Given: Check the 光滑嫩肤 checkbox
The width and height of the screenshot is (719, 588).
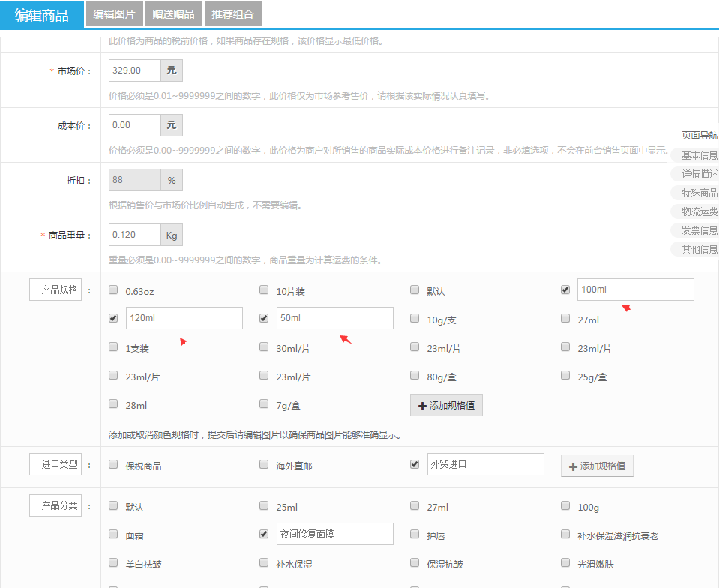Looking at the screenshot, I should (565, 562).
